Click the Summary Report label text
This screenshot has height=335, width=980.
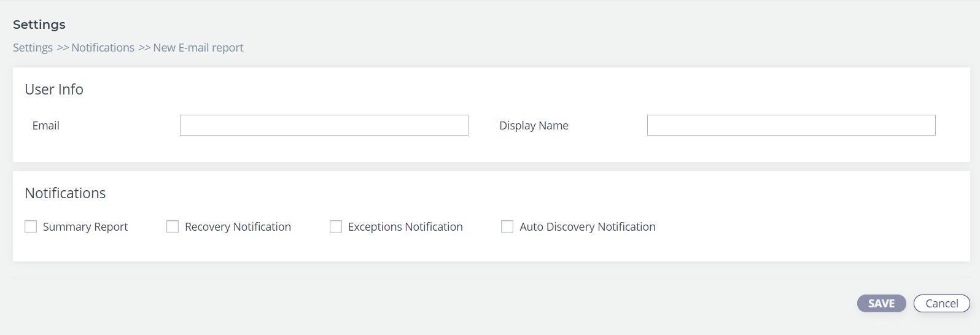(x=85, y=227)
